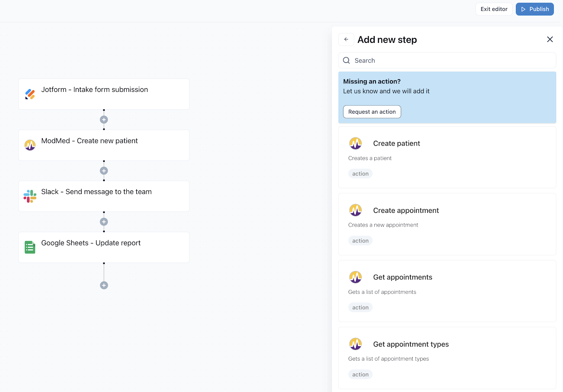Image resolution: width=563 pixels, height=392 pixels.
Task: Focus the Search actions field
Action: (x=447, y=61)
